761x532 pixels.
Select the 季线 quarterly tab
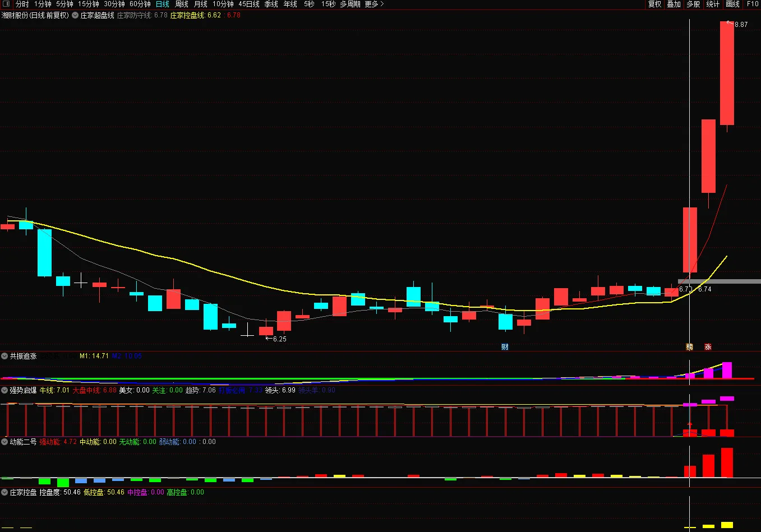point(271,4)
